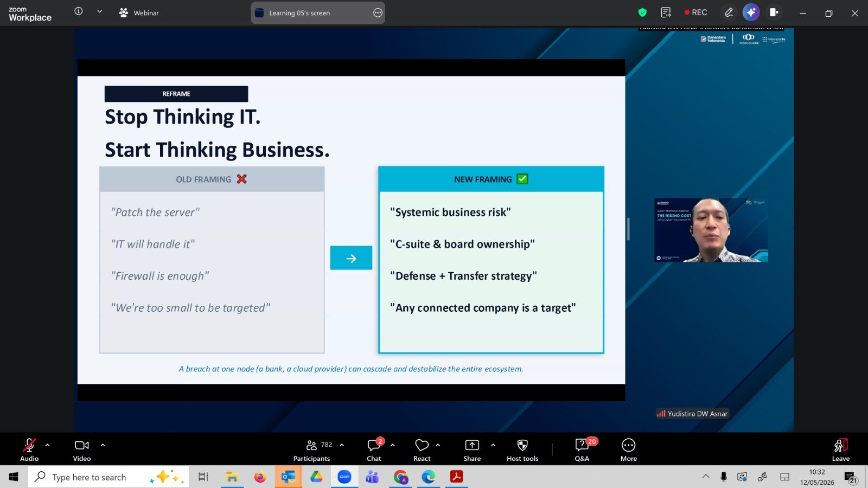Open the taskbar clock showing 10:32
This screenshot has width=868, height=488.
817,477
